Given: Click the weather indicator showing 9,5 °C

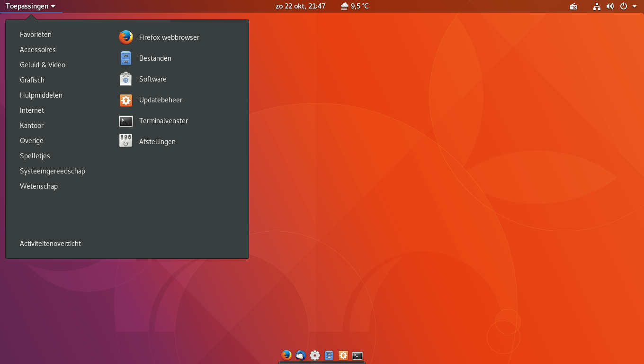Looking at the screenshot, I should point(355,6).
